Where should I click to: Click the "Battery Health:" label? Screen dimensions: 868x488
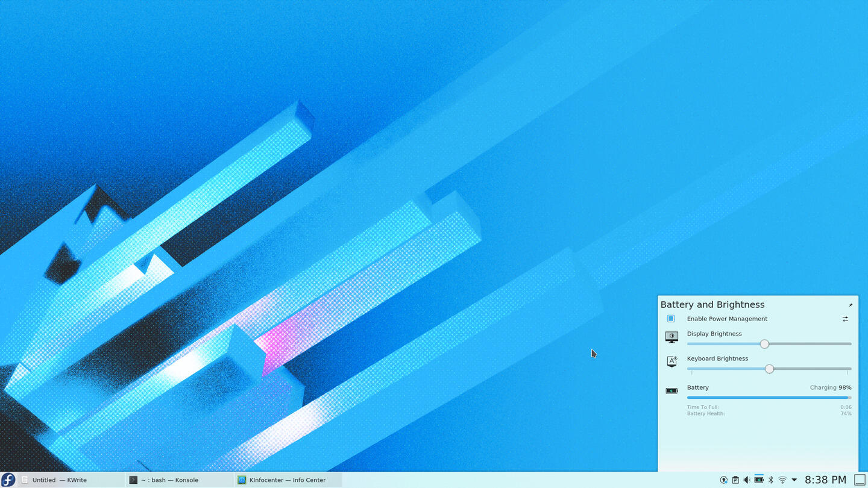(706, 414)
